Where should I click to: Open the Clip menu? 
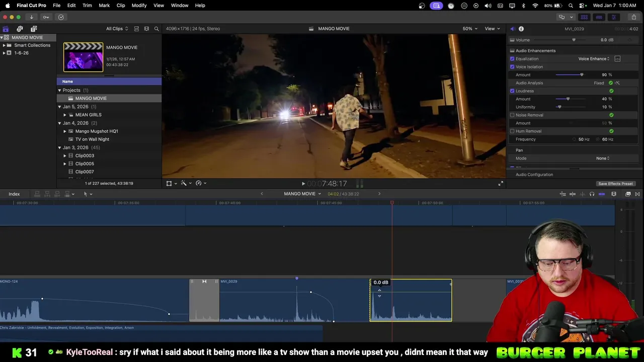121,6
